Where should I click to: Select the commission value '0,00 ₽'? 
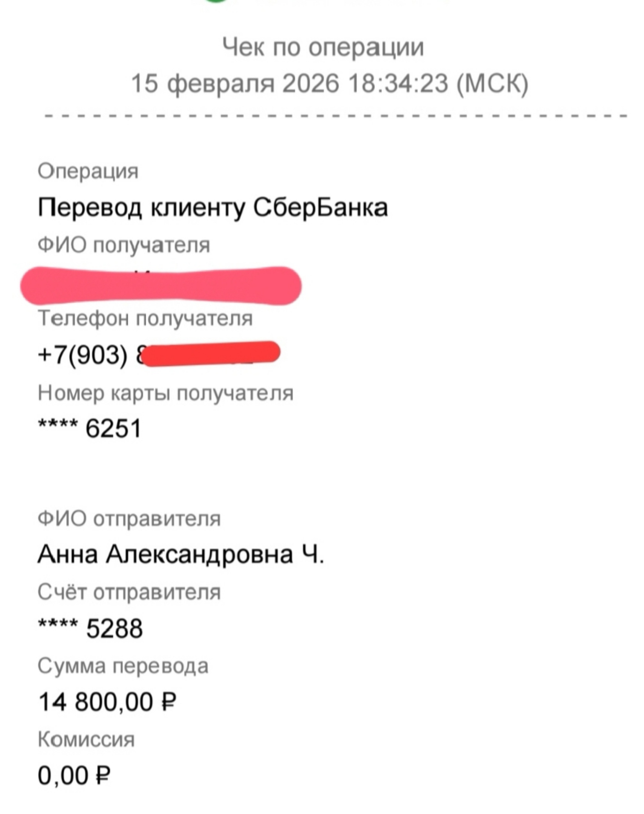tap(74, 776)
